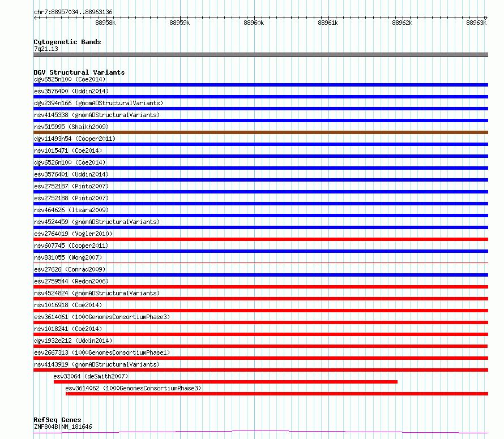Select the brown nsv515995 (Shaikh2009) variant bar
504x439 pixels.
260,132
